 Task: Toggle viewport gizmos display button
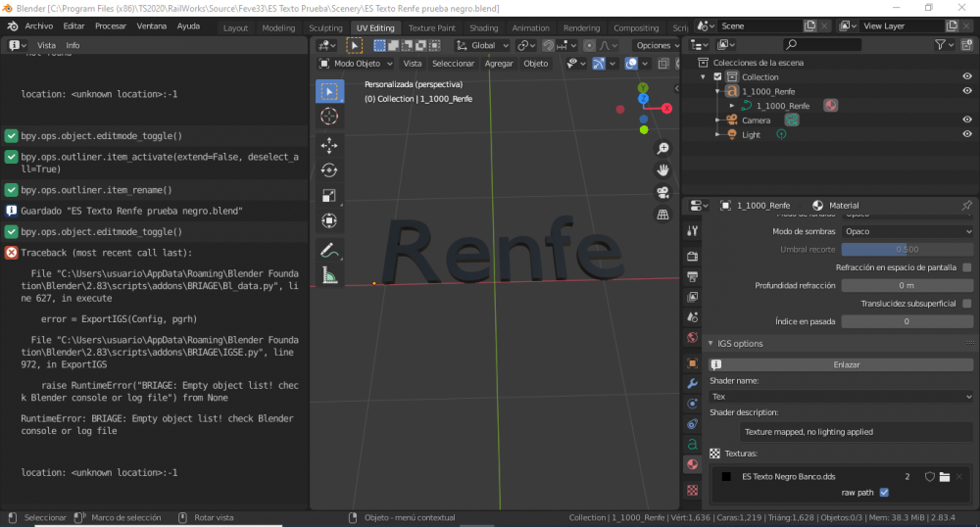tap(599, 64)
